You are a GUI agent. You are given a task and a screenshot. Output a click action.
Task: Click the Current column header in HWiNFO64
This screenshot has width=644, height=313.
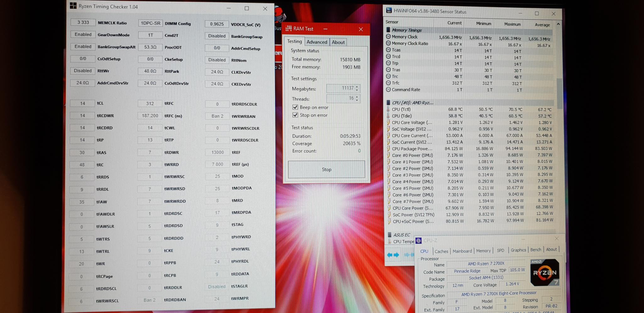(454, 23)
